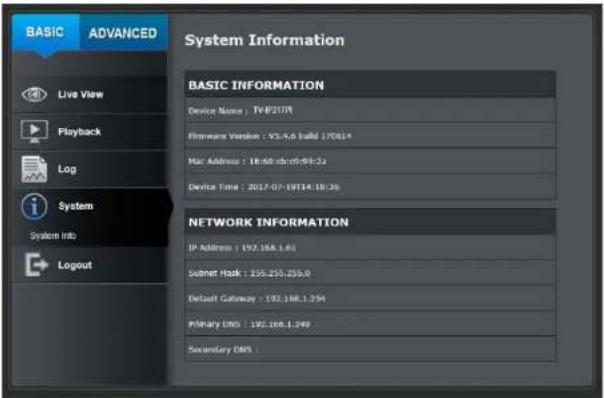Click the Device Time row
This screenshot has height=398, width=604.
[370, 187]
